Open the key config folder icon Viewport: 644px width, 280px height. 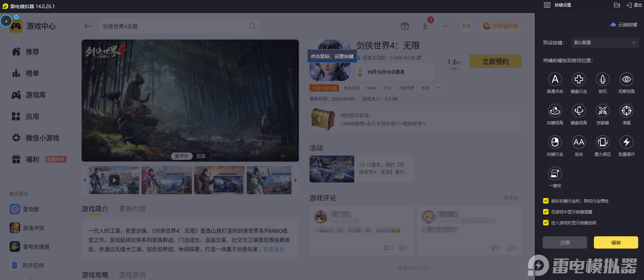pos(617,5)
